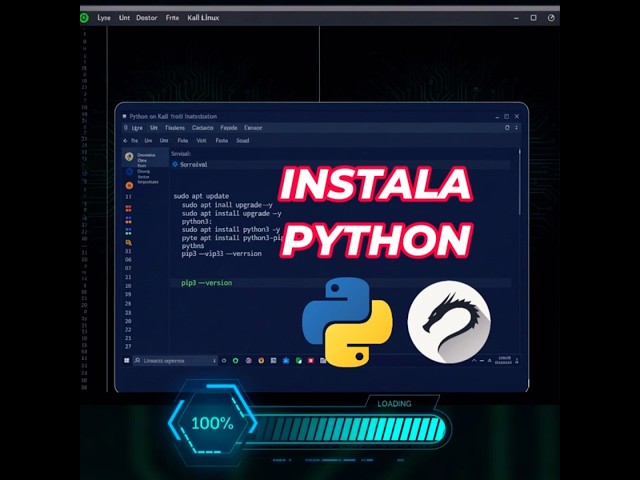The image size is (640, 480).
Task: Click the green 'pip3 --version' line
Action: pos(207,283)
